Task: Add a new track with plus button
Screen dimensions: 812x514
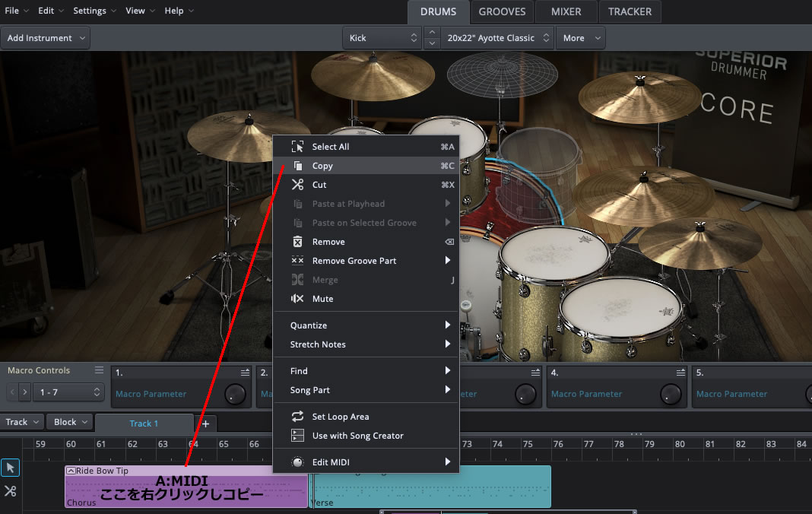Action: 205,424
